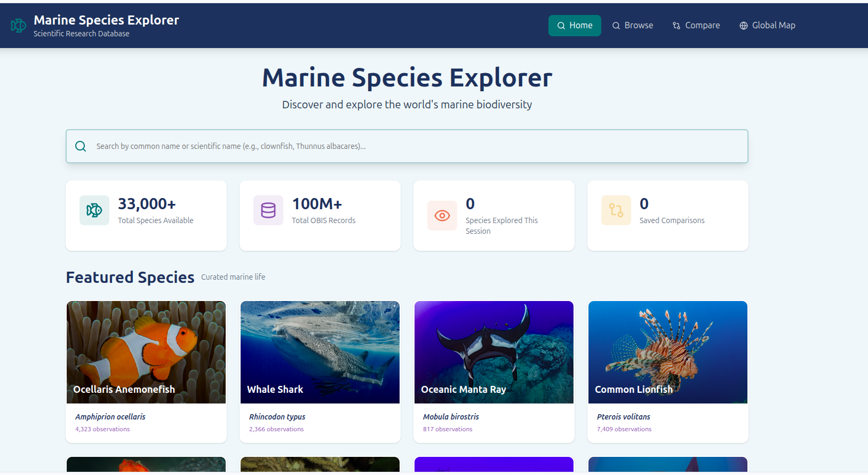Click the 33,000+ species statistic
868x475 pixels.
coord(147,204)
